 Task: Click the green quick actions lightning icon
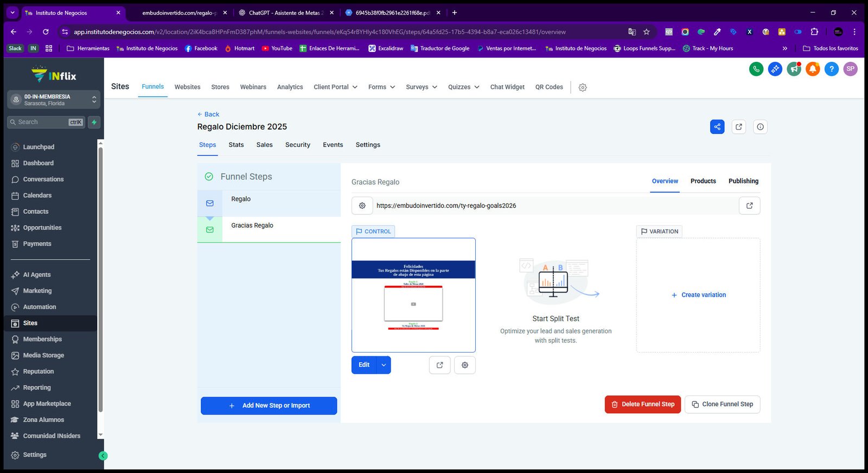94,122
